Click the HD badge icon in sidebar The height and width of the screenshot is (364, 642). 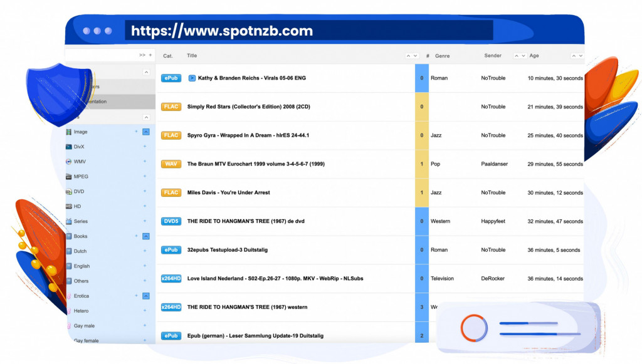[x=69, y=207]
